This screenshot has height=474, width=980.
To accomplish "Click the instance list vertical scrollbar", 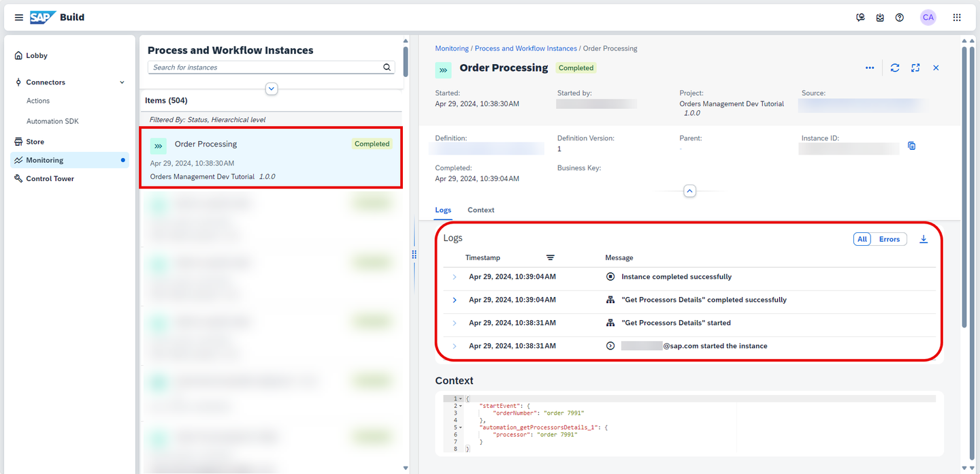I will (406, 61).
